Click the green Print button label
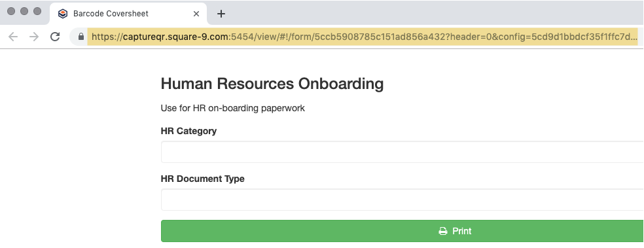Screen dimensions: 644x248 coord(461,231)
